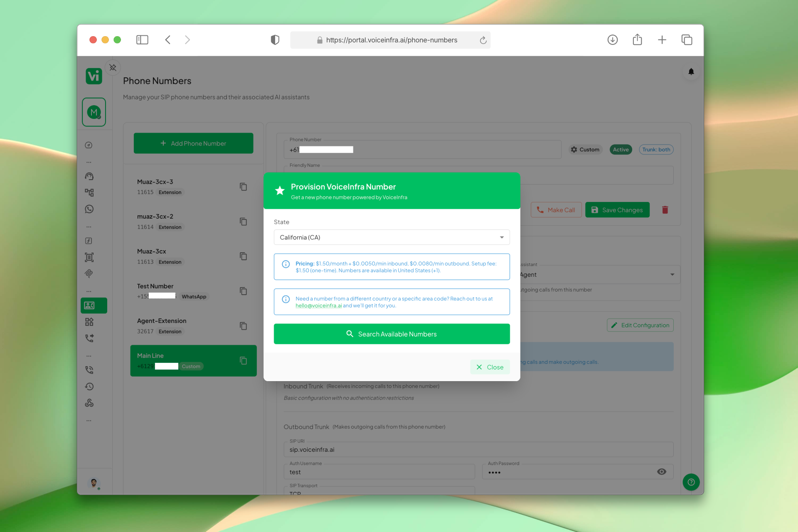Click Add Phone Number button
798x532 pixels.
(x=193, y=143)
